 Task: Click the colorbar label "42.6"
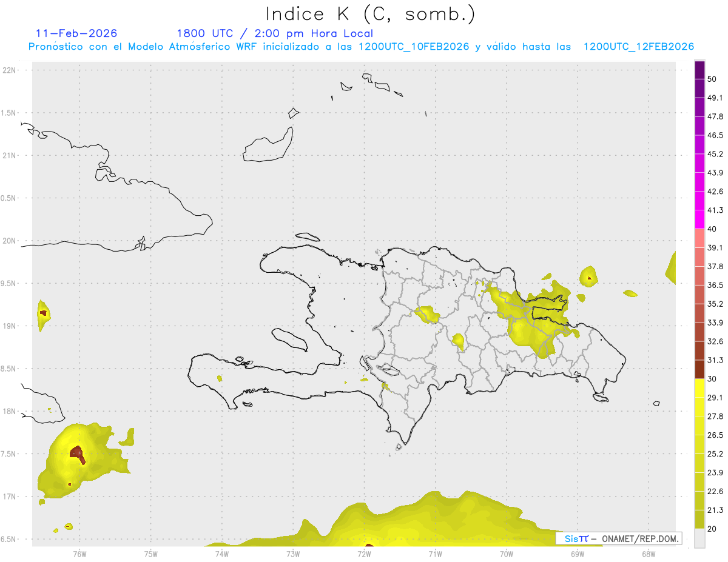[x=715, y=192]
